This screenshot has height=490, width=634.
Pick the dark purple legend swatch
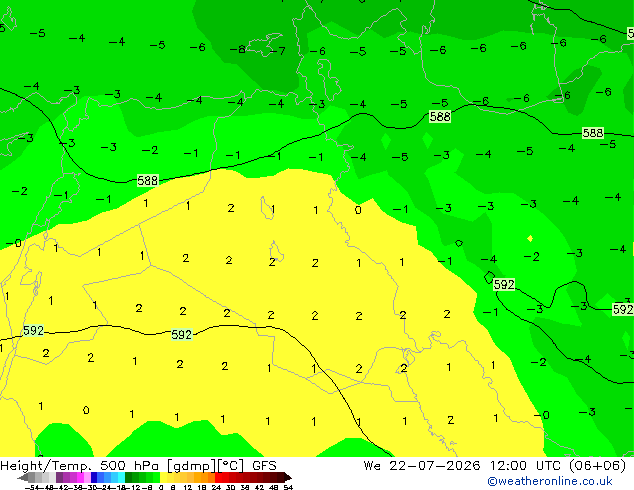(59, 477)
